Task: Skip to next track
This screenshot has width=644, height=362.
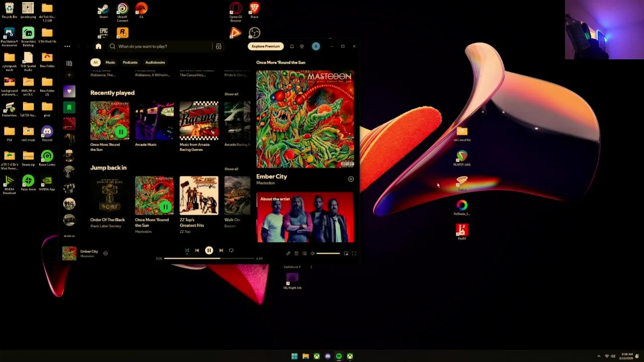Action: point(221,250)
